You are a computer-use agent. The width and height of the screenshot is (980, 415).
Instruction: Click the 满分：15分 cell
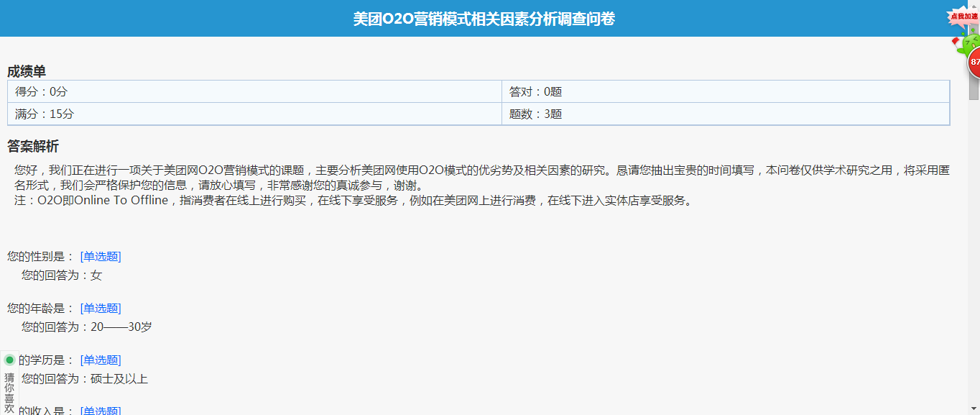[x=254, y=114]
